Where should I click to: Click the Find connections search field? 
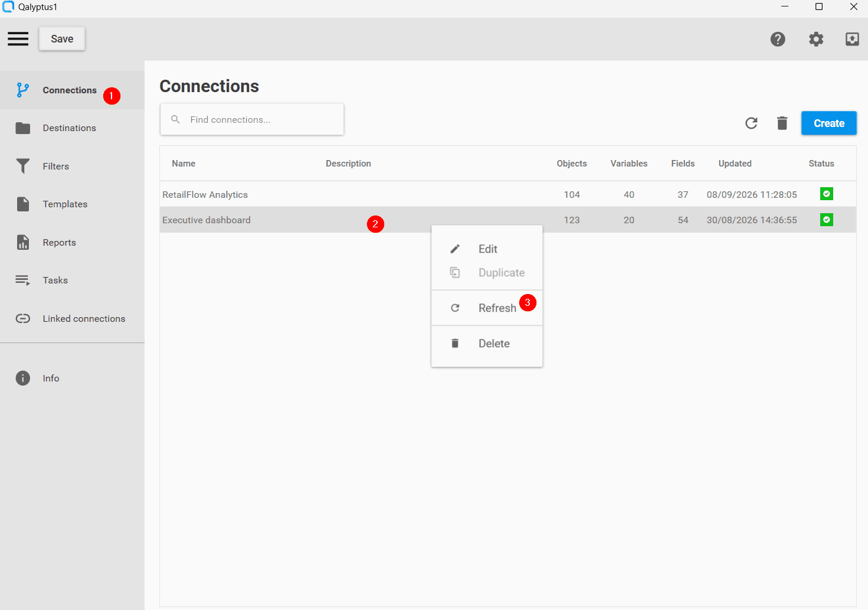pyautogui.click(x=252, y=119)
